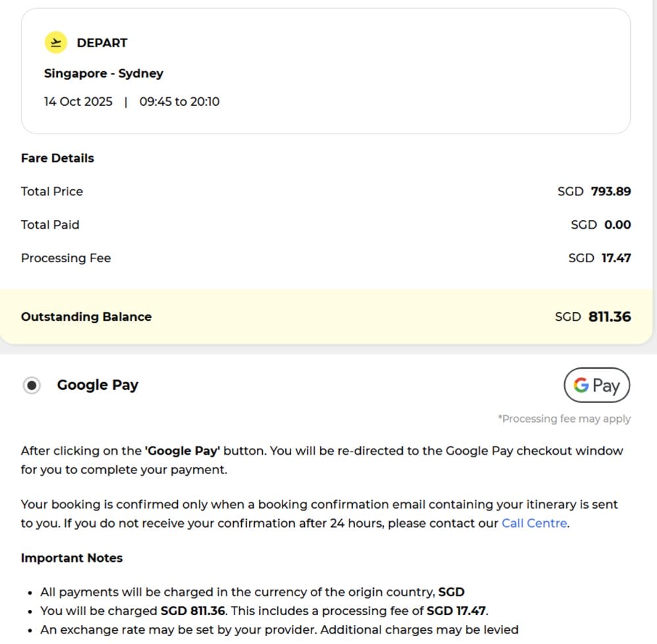Click the Total Paid amount SGD 0.00
The height and width of the screenshot is (644, 657).
coord(600,225)
